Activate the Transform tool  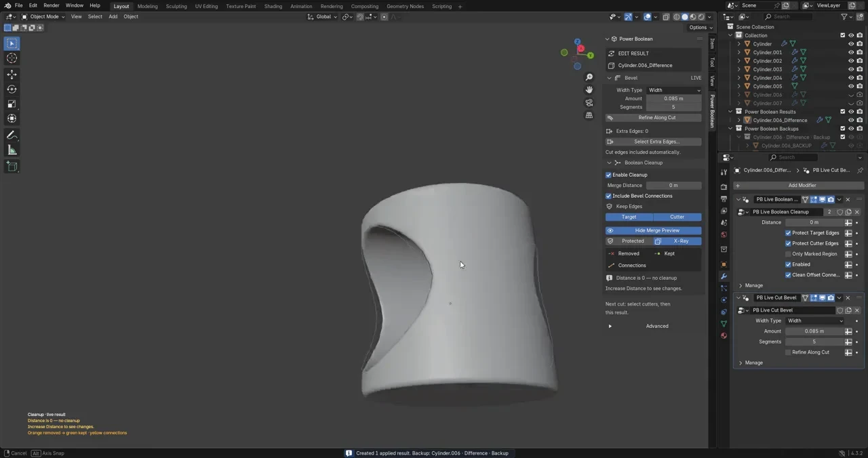pos(12,119)
